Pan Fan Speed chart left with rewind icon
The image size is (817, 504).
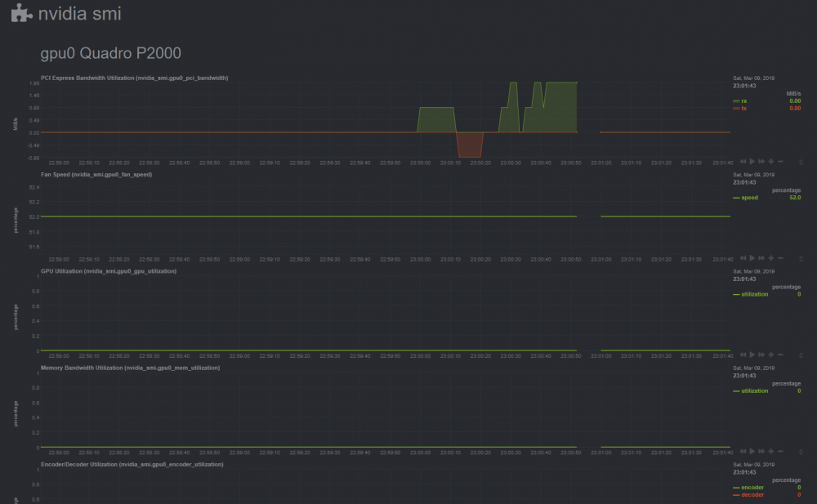coord(743,258)
